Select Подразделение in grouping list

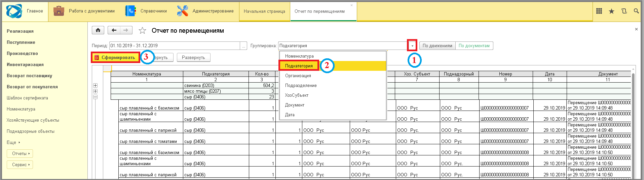pos(333,86)
